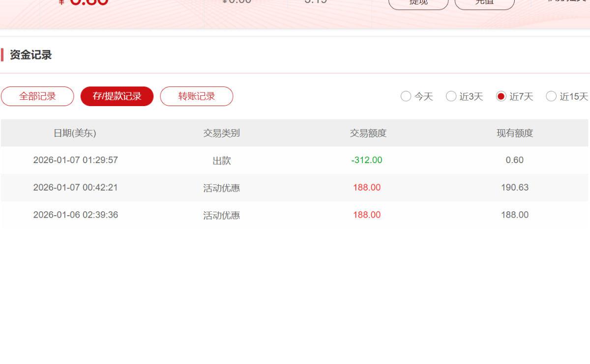Click the 出款 transaction type cell
Image resolution: width=590 pixels, height=364 pixels.
(x=222, y=161)
